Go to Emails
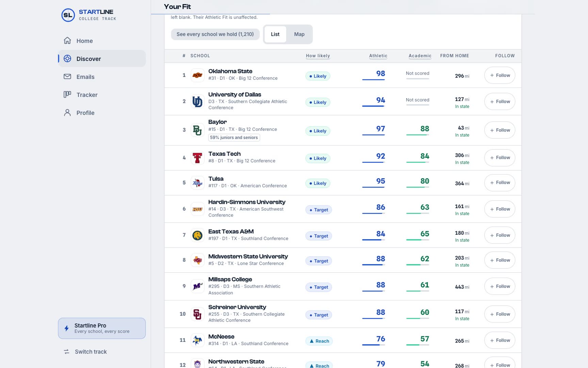The height and width of the screenshot is (368, 588). click(102, 77)
